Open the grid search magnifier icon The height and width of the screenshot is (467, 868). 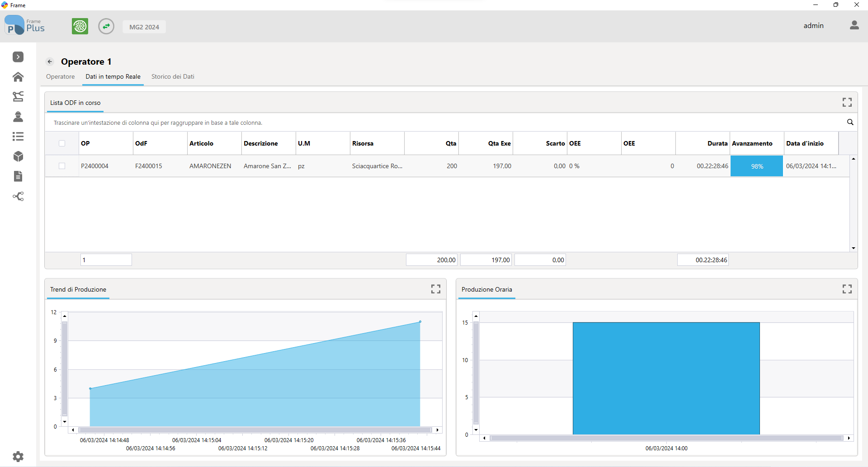850,122
